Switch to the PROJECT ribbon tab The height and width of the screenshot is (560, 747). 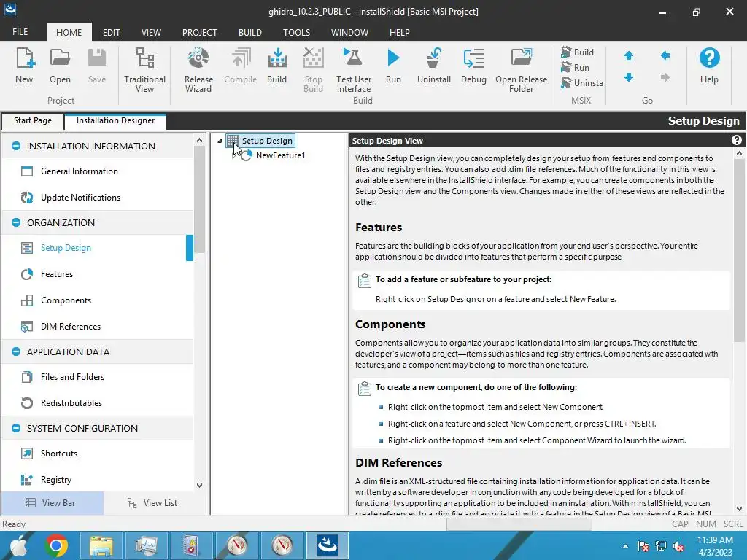[x=200, y=32]
